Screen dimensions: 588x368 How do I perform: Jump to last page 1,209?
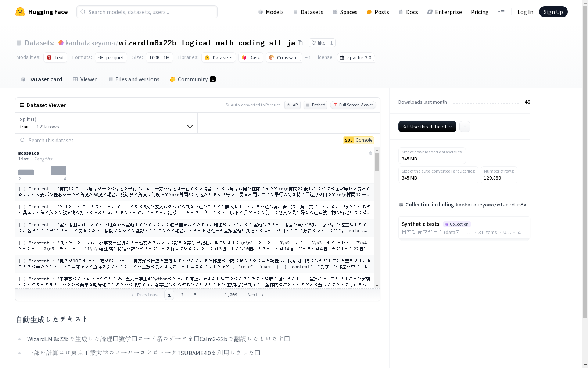[x=231, y=295]
